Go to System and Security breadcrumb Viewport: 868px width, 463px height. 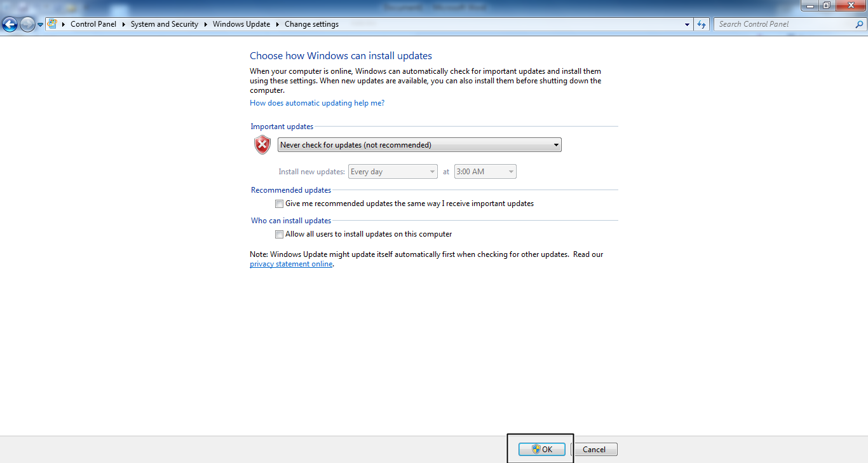[x=165, y=24]
